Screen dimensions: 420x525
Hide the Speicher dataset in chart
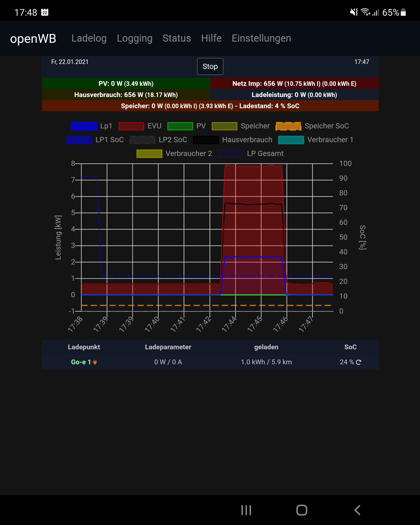tap(224, 126)
